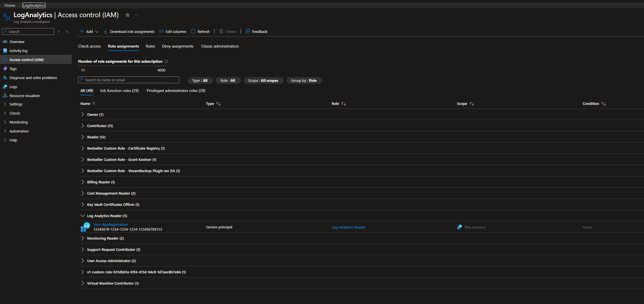Click the Log Analytics Reader role link

point(349,227)
